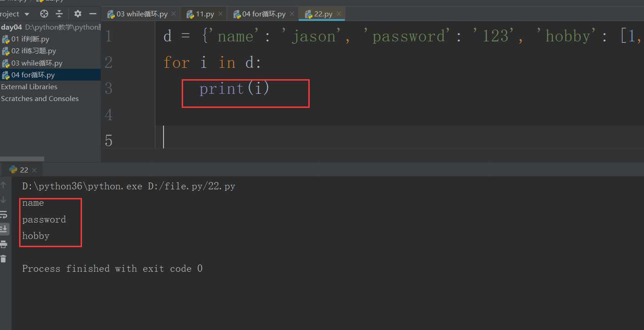Click line number 5 in the gutter

coord(108,141)
